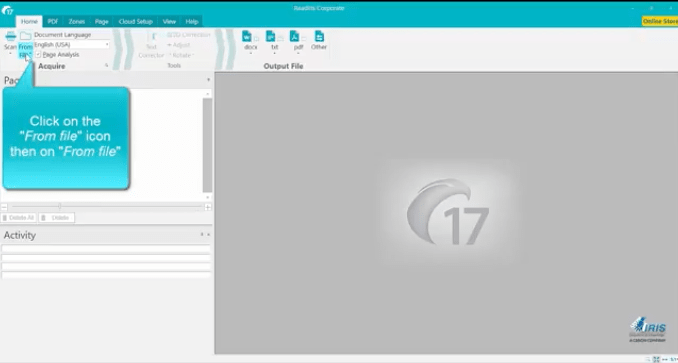The width and height of the screenshot is (678, 363).
Task: Click the small icon beside pdf
Action: 304,39
